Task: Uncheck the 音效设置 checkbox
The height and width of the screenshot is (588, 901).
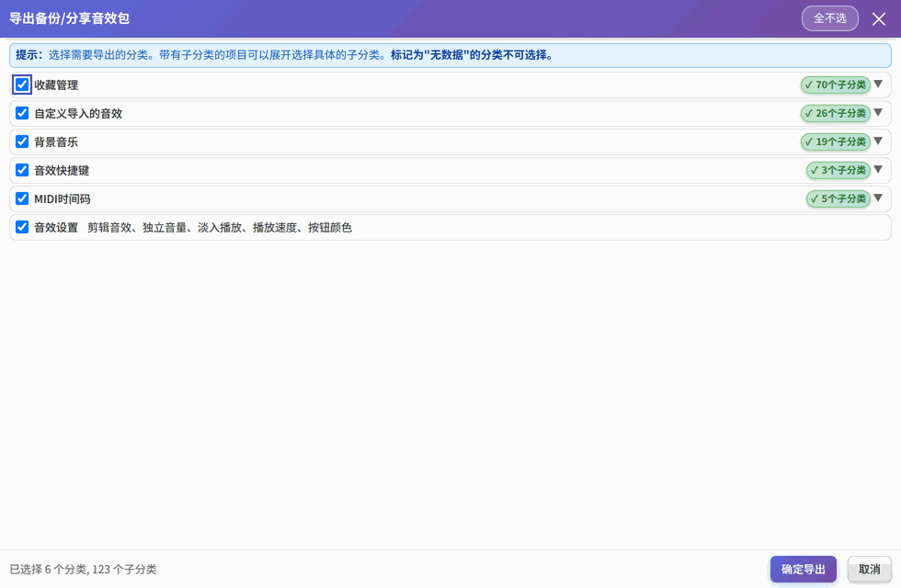Action: tap(22, 228)
